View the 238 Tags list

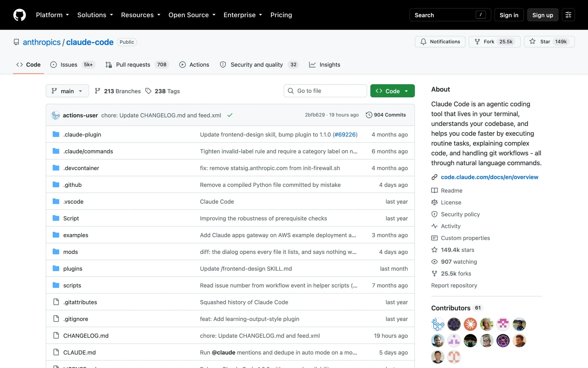tap(163, 91)
